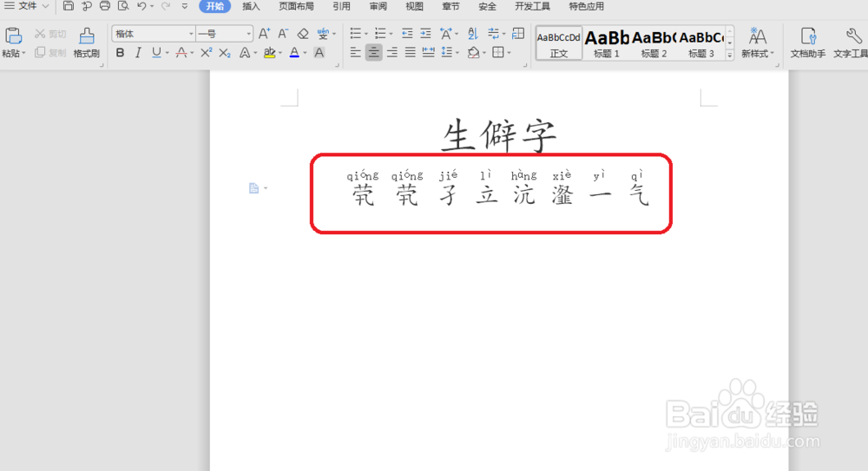Expand the styles gallery more arrow
This screenshot has height=471, width=868.
[730, 55]
